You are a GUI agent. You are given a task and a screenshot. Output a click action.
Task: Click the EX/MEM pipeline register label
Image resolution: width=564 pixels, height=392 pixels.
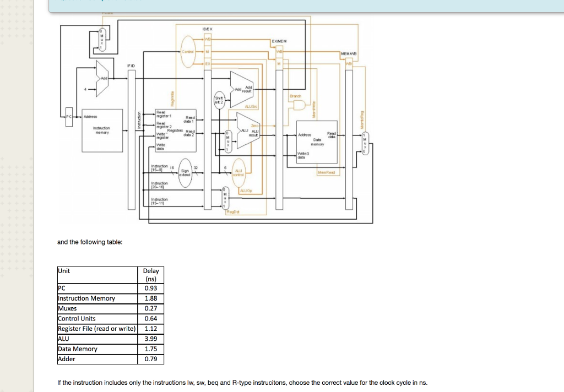pos(279,41)
